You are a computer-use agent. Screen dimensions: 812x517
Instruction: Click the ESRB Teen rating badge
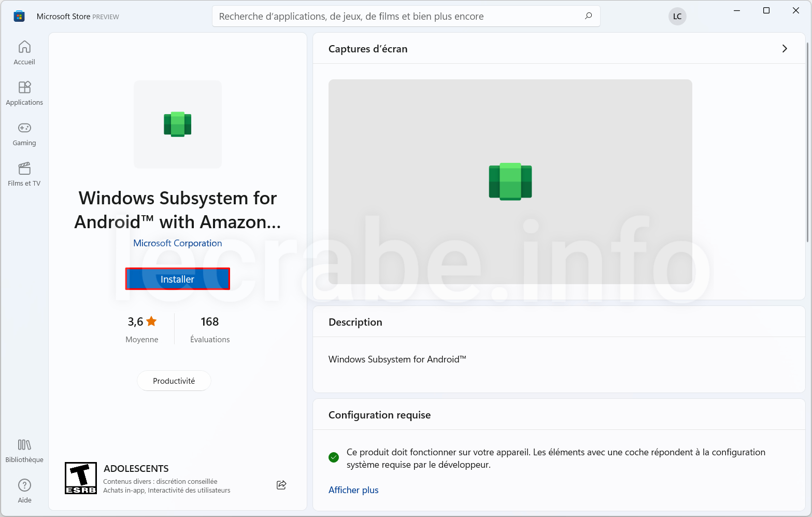click(81, 478)
